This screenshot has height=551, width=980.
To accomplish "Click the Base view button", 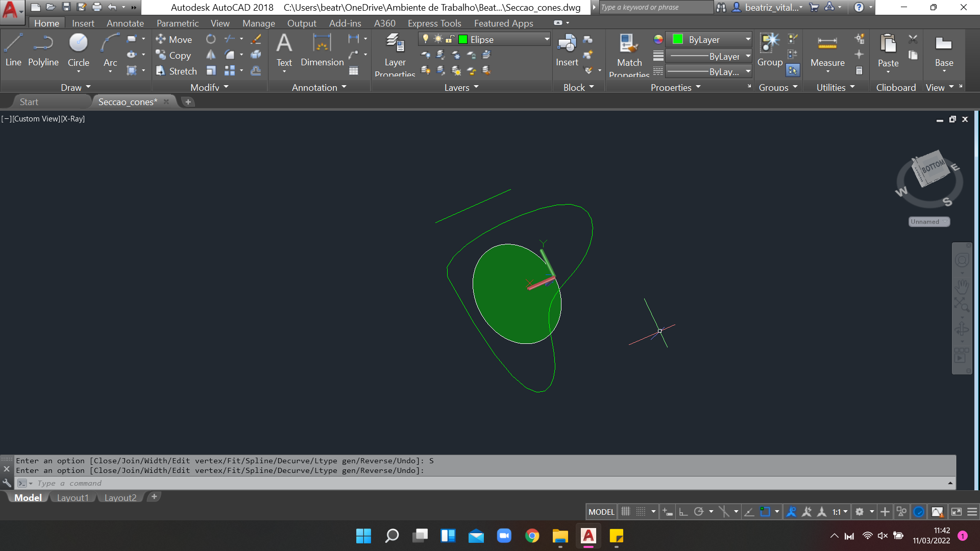I will pyautogui.click(x=944, y=50).
